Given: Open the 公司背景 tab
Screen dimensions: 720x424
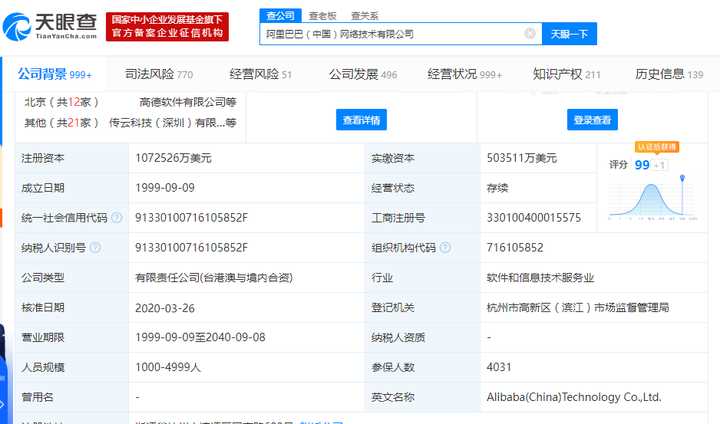Looking at the screenshot, I should tap(55, 74).
